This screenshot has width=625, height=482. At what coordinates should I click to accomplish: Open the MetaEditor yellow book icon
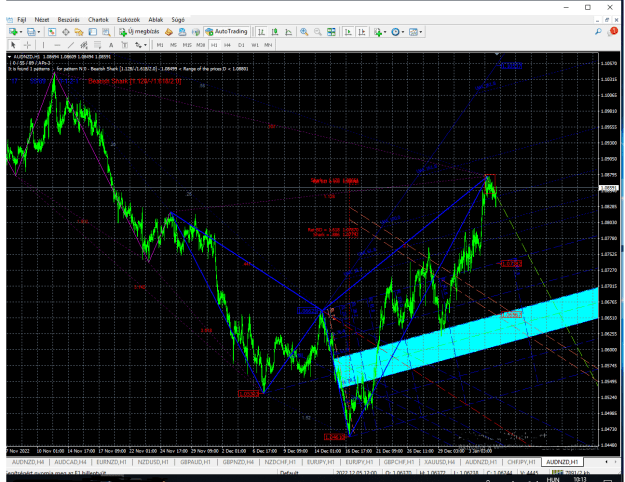(x=169, y=32)
